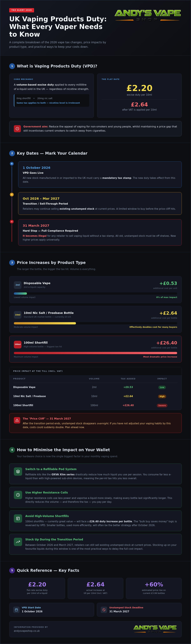The height and width of the screenshot is (644, 191).
Task: Click the number 4 section badge
Action: pos(12,450)
